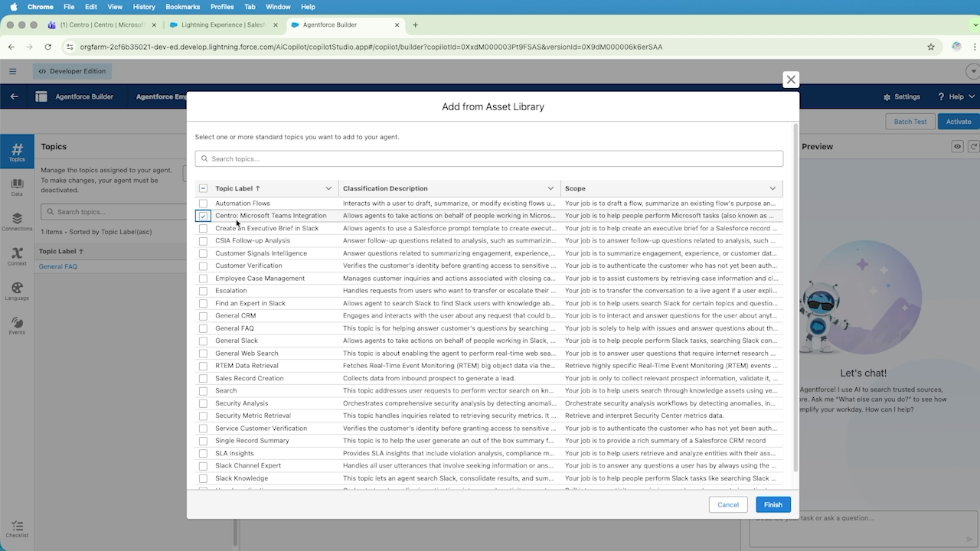Sort dialog table by Topic Label header

point(237,188)
